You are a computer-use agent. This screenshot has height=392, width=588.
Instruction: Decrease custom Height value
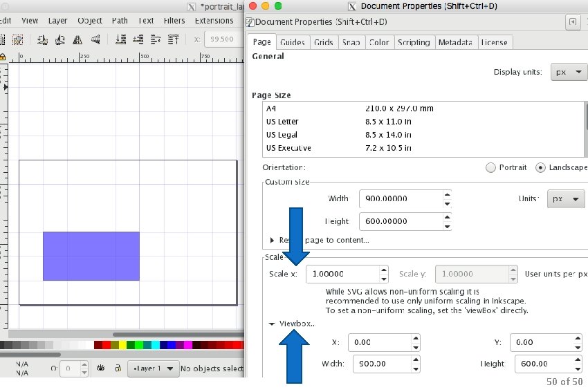(x=447, y=226)
